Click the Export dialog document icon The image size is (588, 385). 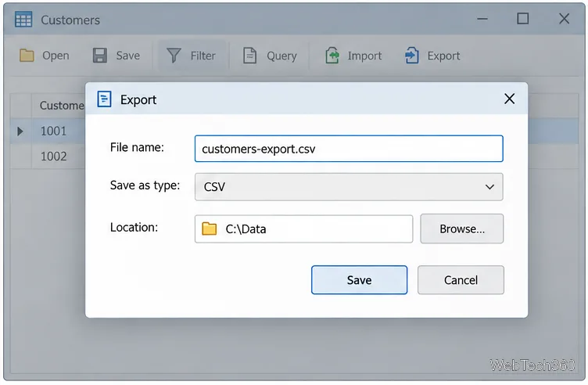[x=104, y=99]
